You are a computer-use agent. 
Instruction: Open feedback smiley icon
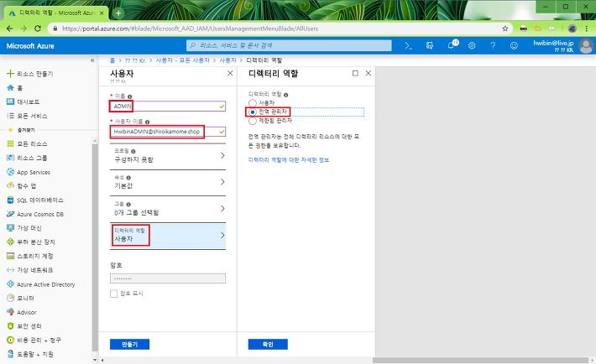click(x=514, y=45)
